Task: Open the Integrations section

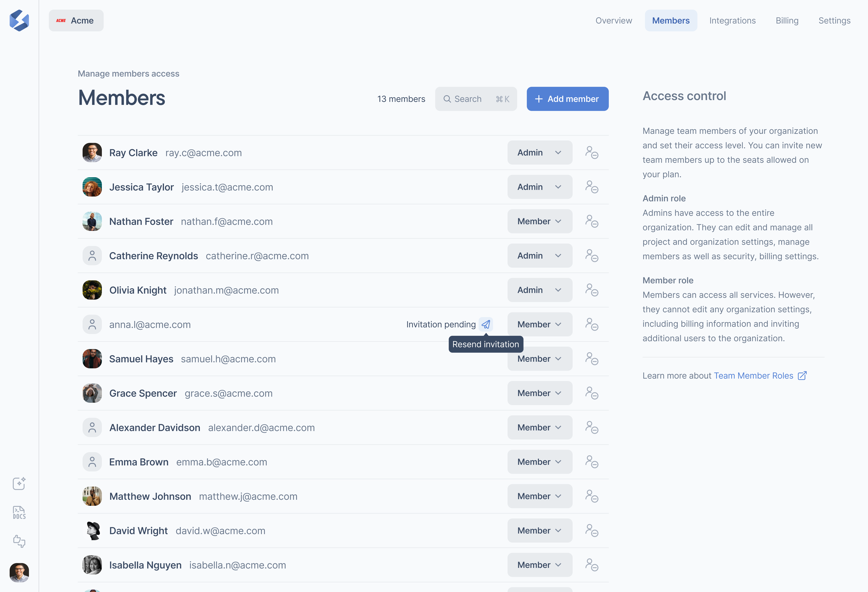Action: [732, 20]
